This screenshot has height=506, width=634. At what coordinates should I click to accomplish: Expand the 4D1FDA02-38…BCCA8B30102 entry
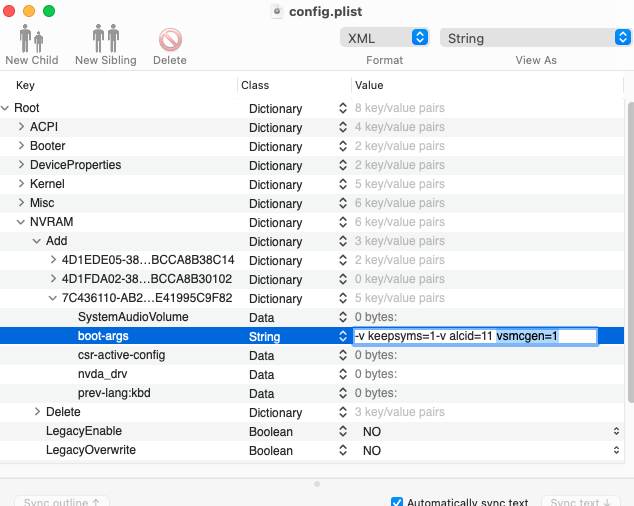click(53, 279)
